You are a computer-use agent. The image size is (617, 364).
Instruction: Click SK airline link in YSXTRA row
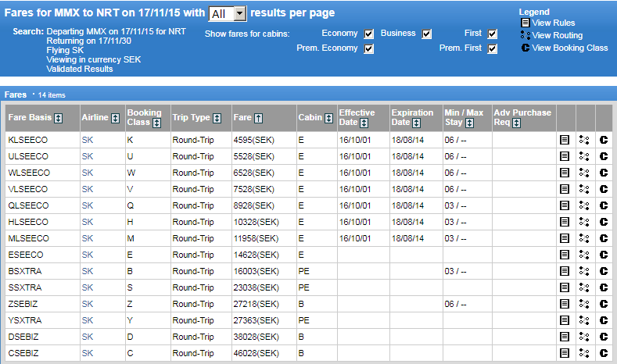[87, 321]
